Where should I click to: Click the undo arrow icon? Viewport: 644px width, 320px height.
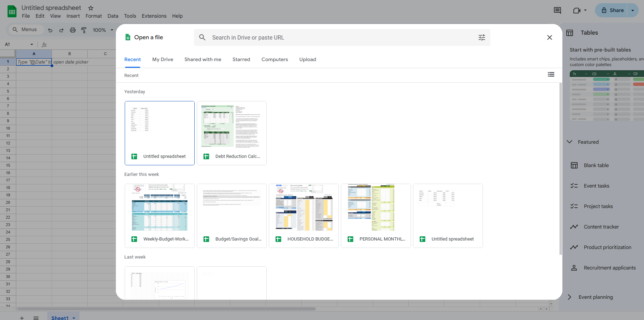pos(50,30)
